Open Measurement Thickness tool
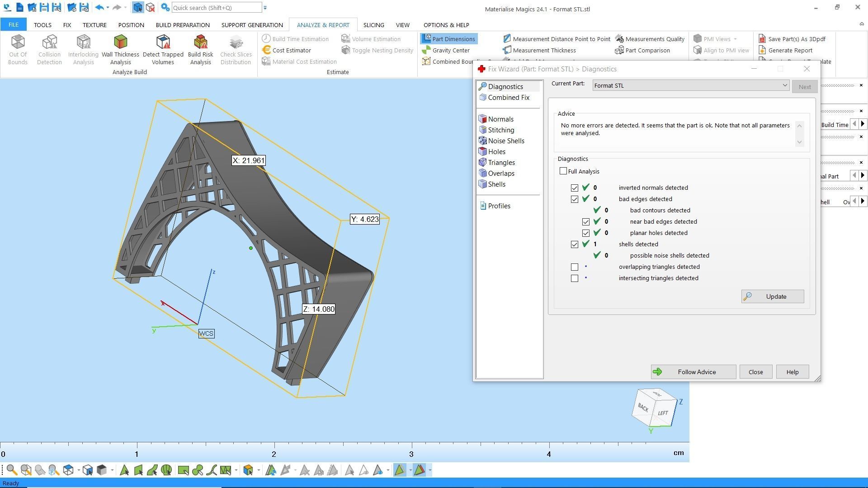This screenshot has width=868, height=488. [x=543, y=50]
